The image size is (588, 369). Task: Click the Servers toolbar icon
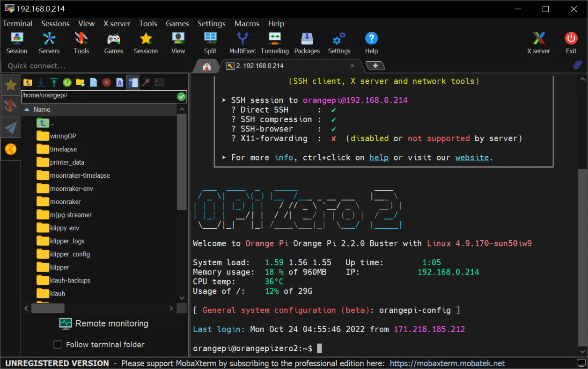pos(49,43)
